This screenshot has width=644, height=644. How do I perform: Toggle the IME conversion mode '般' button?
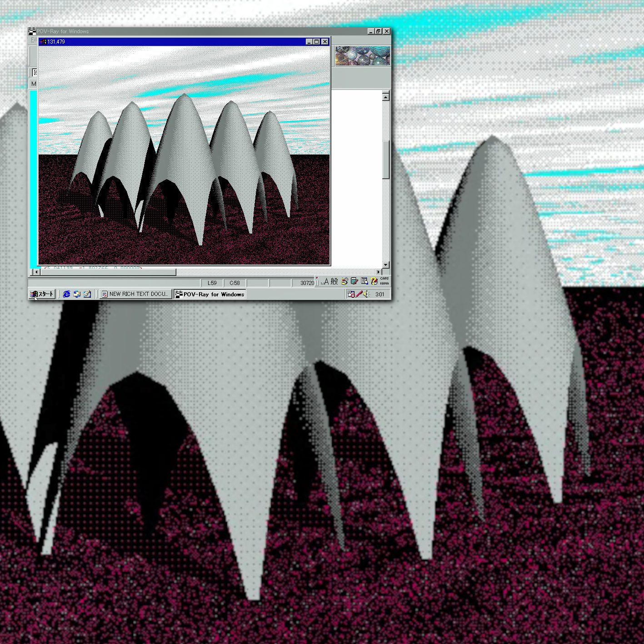[334, 282]
